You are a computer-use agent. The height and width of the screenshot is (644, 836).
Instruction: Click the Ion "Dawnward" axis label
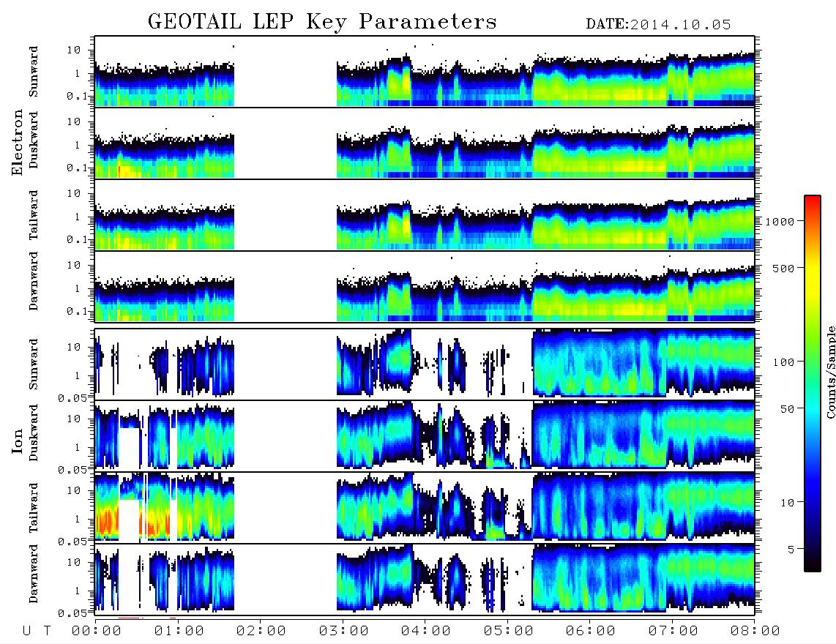pyautogui.click(x=33, y=574)
